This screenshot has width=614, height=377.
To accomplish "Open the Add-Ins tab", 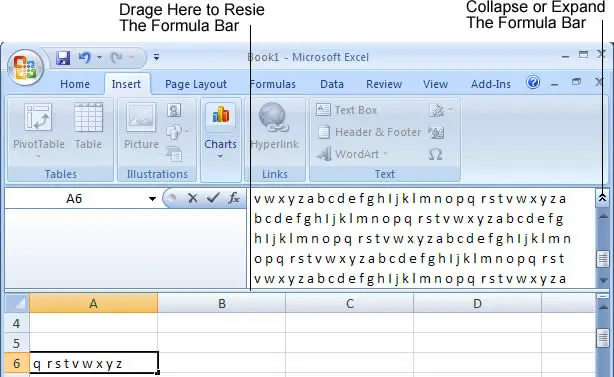I will click(491, 84).
